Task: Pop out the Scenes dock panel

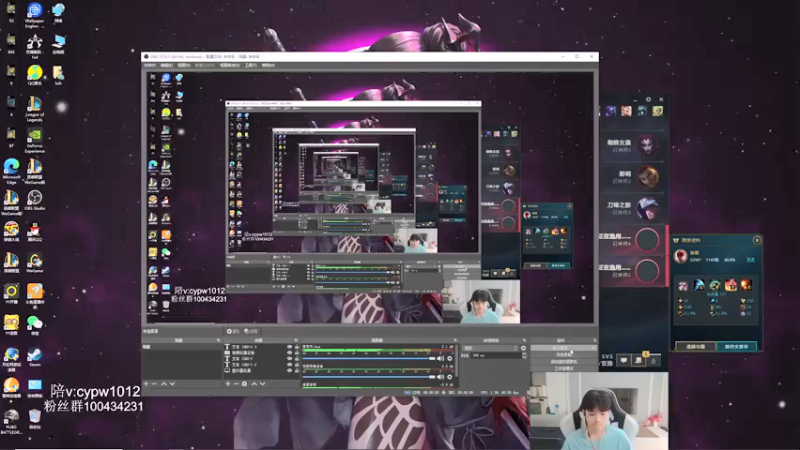Action: tap(218, 340)
